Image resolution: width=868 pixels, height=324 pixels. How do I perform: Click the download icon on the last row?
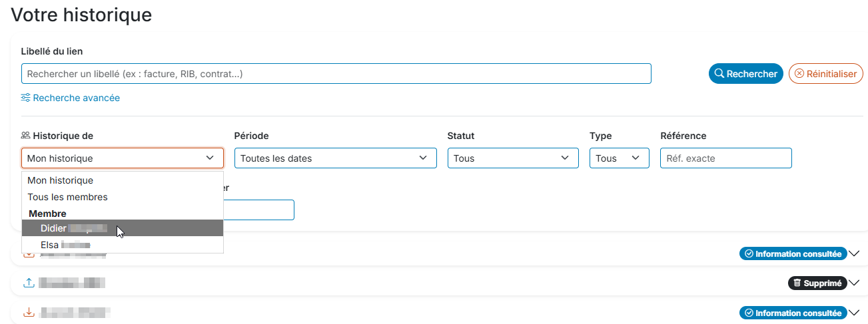point(29,312)
